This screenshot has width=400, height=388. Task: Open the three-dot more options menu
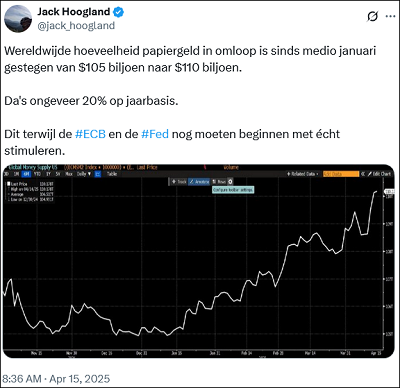click(390, 16)
